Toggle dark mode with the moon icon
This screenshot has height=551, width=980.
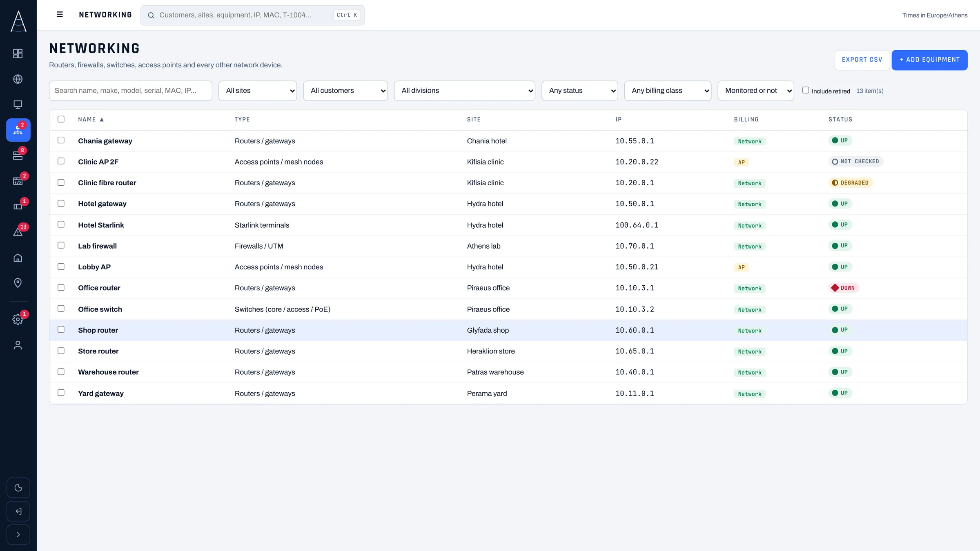click(x=18, y=487)
